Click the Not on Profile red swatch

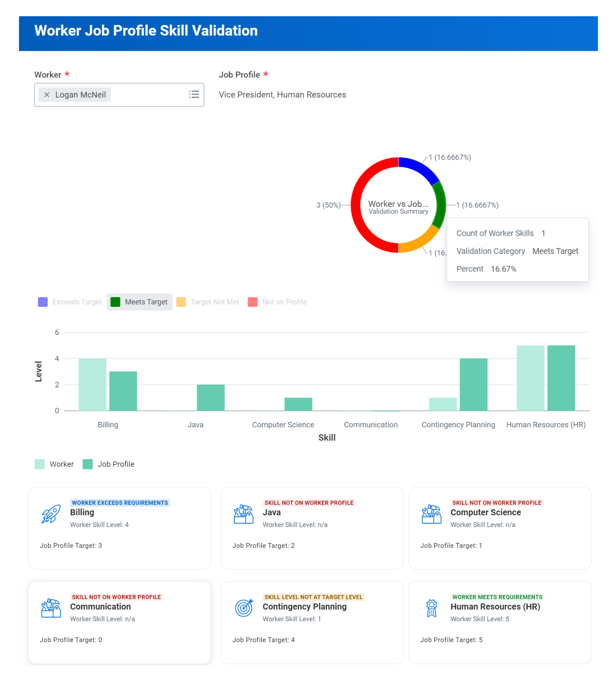tap(253, 302)
